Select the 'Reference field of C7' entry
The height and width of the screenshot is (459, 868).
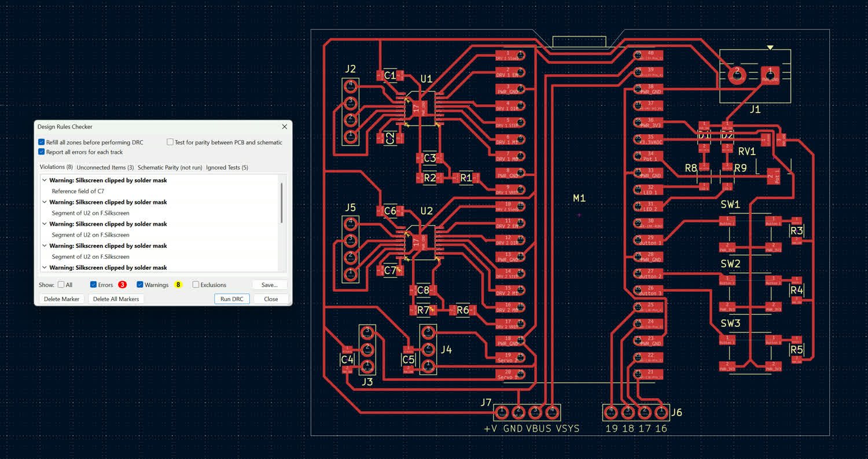tap(78, 191)
